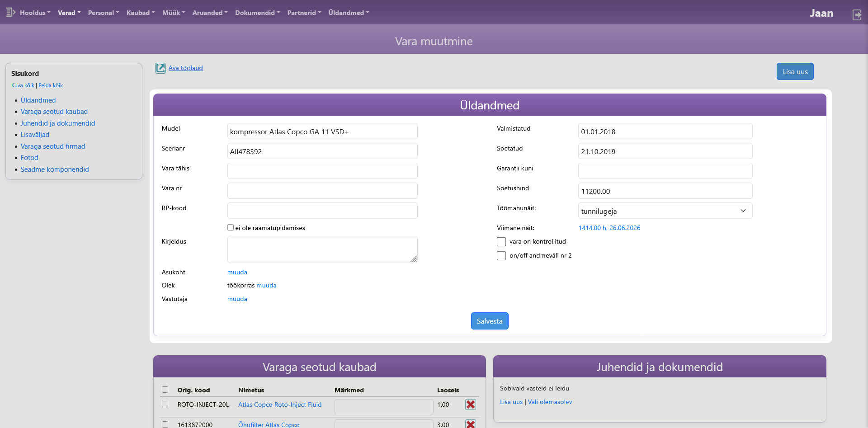Click 'Lisa uus' in Juhendid ja dokumendid
This screenshot has height=428, width=868.
(511, 402)
